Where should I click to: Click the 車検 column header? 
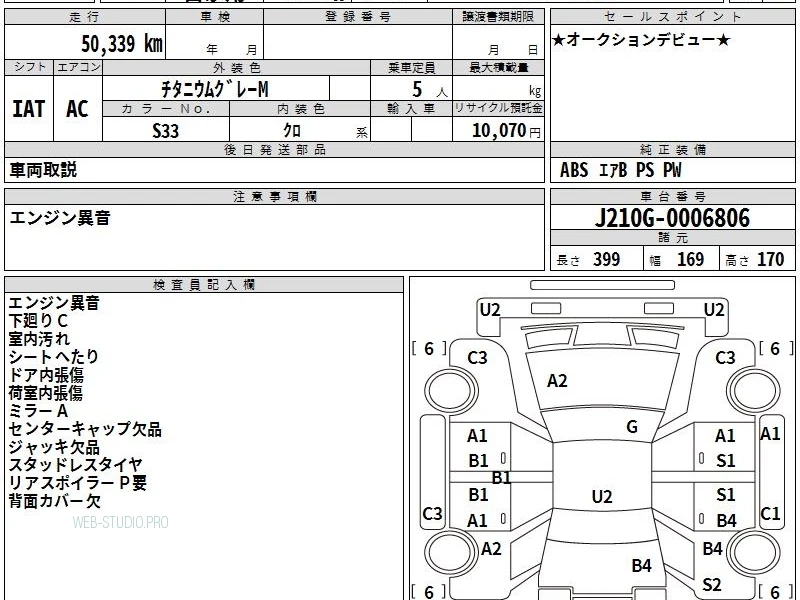tap(215, 17)
